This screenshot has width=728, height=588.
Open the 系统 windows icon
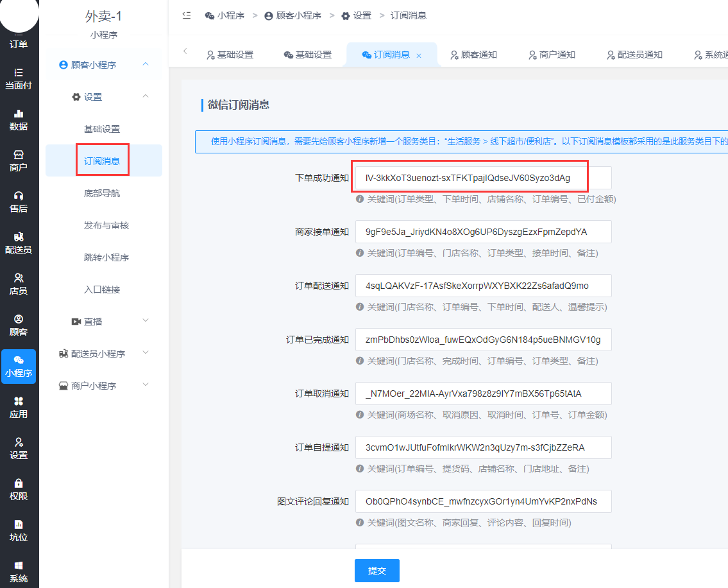19,572
